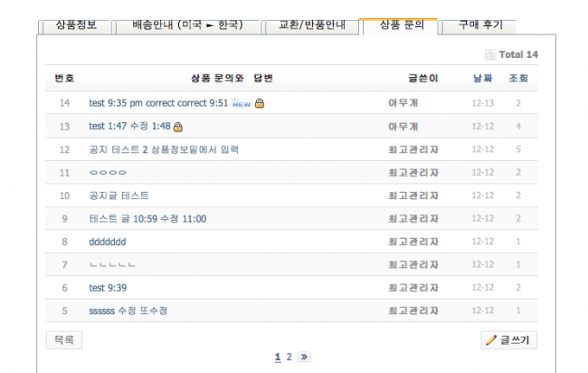The width and height of the screenshot is (588, 373).
Task: Open the 'ddddddd' post
Action: (108, 242)
